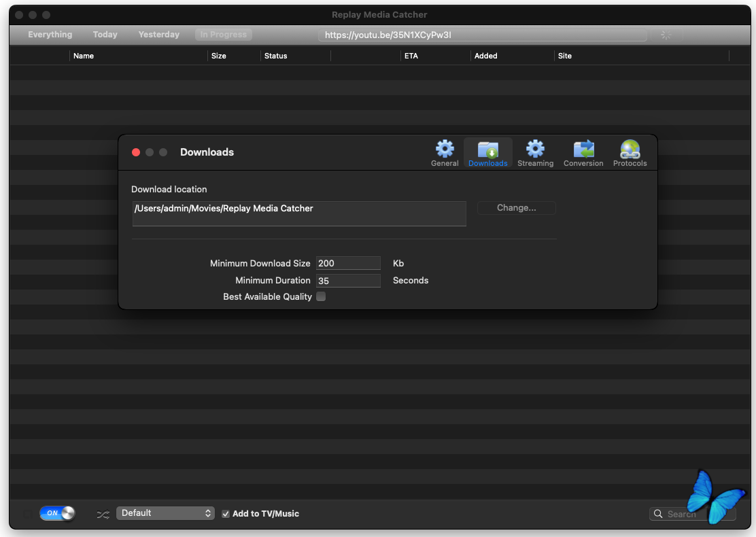The width and height of the screenshot is (756, 537).
Task: Switch to Conversion preferences pane
Action: click(583, 153)
